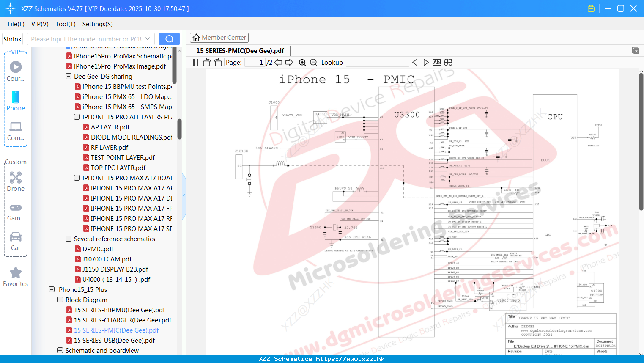The height and width of the screenshot is (363, 644).
Task: Collapse IPHONE 15 PRO MAX A17 BOARD folder
Action: coord(77,178)
